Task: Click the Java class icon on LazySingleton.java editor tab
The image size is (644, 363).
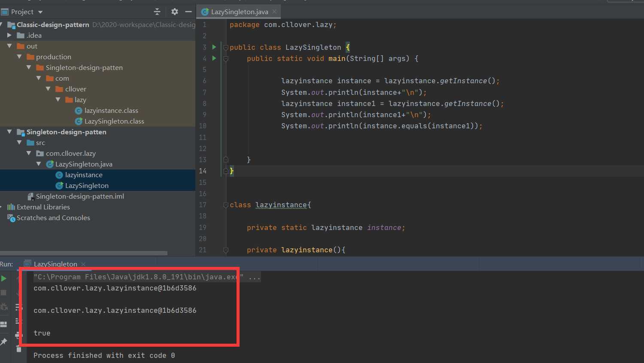Action: pos(205,12)
